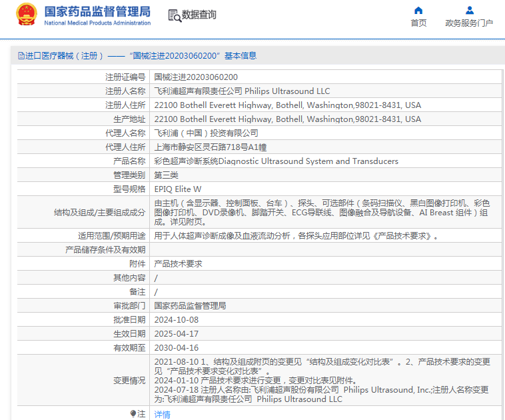This screenshot has height=420, width=505.
Task: Click the 代理人名称 row label
Action: point(125,133)
